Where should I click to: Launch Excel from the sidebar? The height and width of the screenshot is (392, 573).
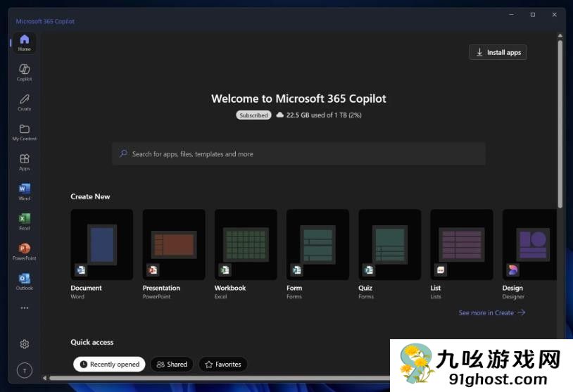click(25, 222)
